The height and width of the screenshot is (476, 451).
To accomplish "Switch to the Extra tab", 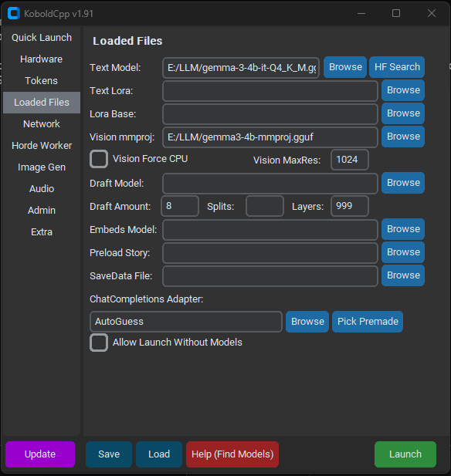I will pos(42,232).
